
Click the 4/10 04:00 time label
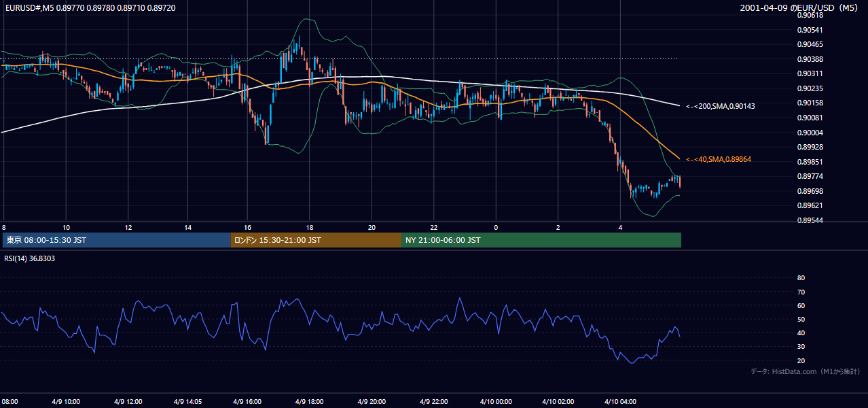(x=621, y=402)
